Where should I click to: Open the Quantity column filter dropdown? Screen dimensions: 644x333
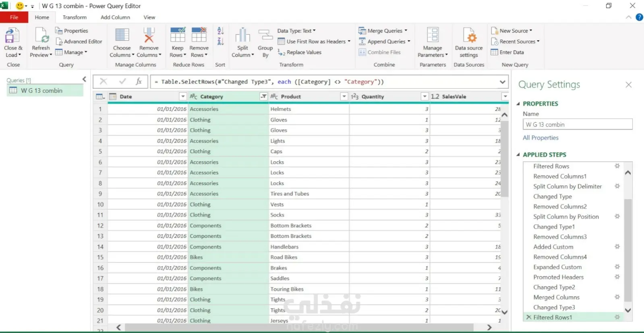[x=425, y=97]
